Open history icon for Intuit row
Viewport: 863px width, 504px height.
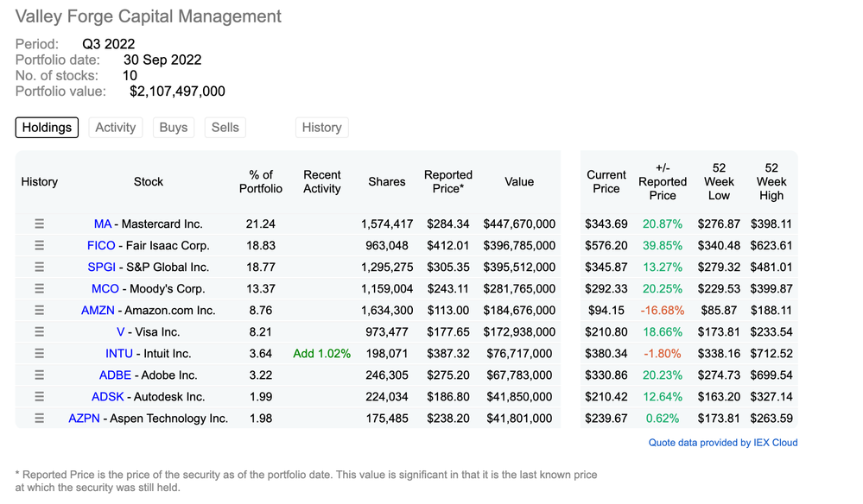[x=39, y=353]
